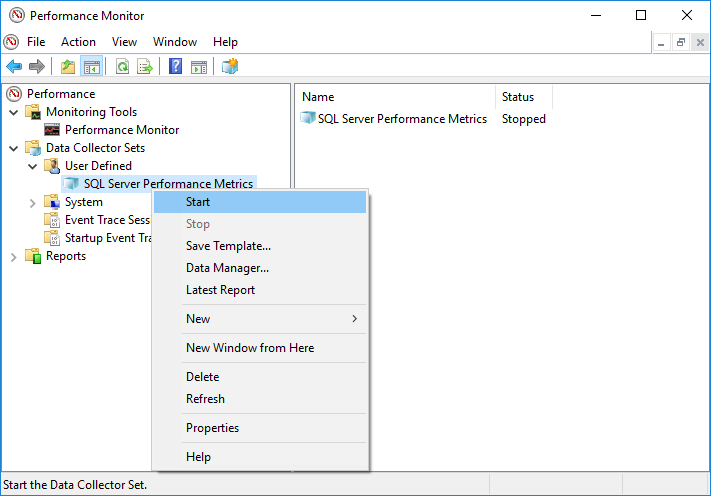This screenshot has width=711, height=496.
Task: Choose Properties in the context menu
Action: (x=260, y=428)
